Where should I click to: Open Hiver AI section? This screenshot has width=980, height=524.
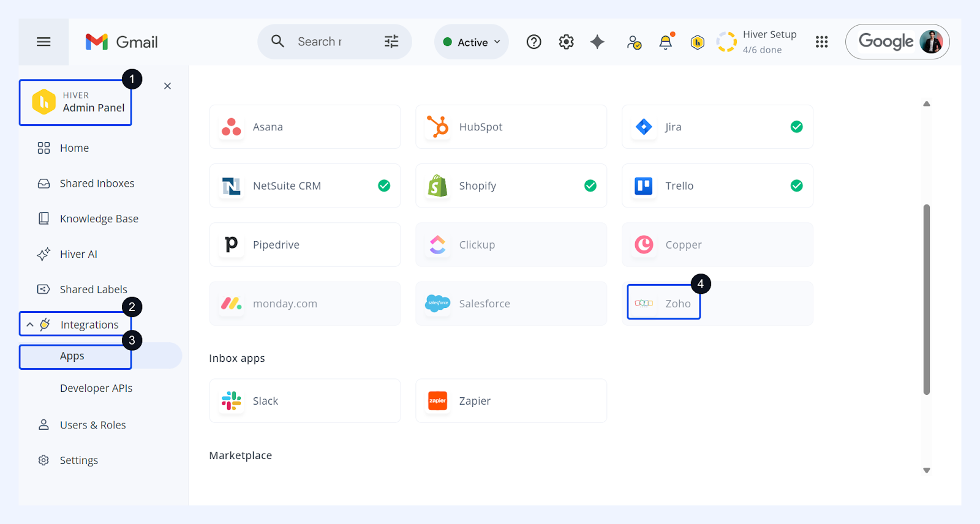[67, 254]
